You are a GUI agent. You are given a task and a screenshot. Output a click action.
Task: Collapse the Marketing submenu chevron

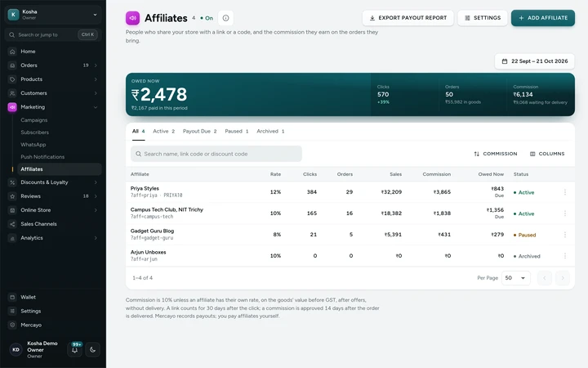coord(96,107)
